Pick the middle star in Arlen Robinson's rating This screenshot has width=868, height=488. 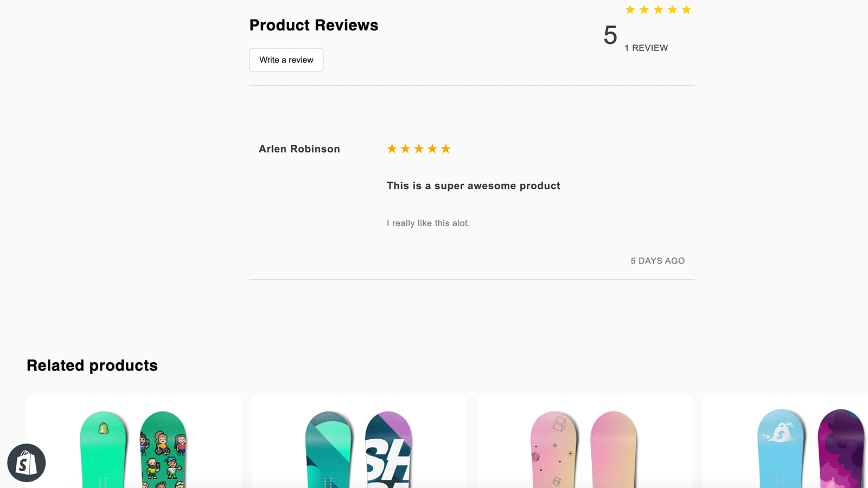[419, 149]
